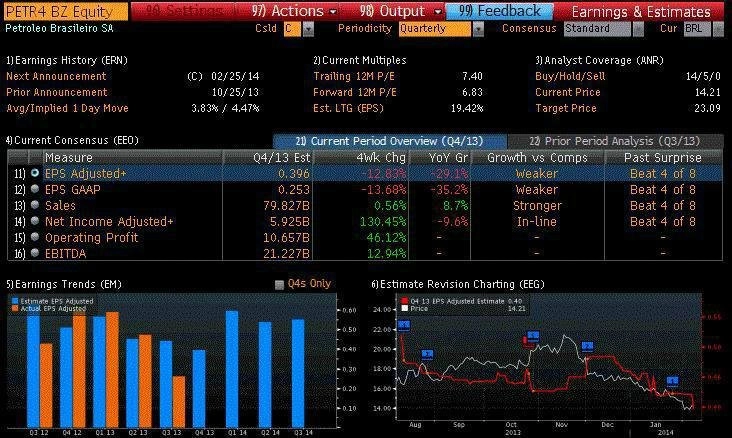Image resolution: width=732 pixels, height=438 pixels.
Task: Click the Trailing 12M P/E value 7.40
Action: click(x=472, y=76)
